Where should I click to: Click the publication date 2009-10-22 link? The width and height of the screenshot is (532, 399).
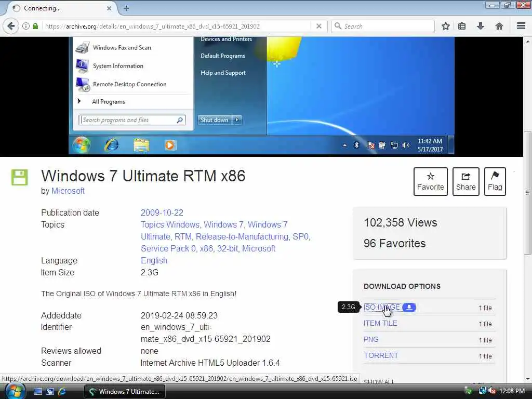click(162, 212)
